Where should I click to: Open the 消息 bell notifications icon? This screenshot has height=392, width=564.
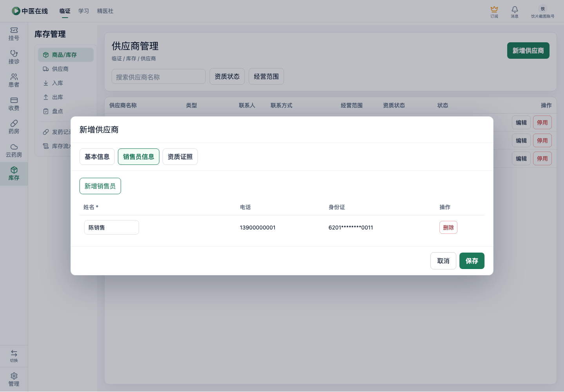515,9
